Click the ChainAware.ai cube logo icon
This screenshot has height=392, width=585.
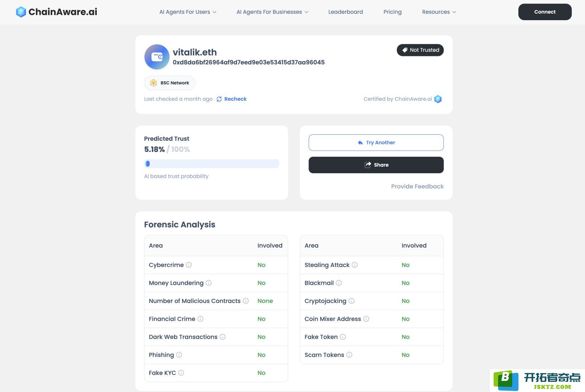pyautogui.click(x=21, y=12)
